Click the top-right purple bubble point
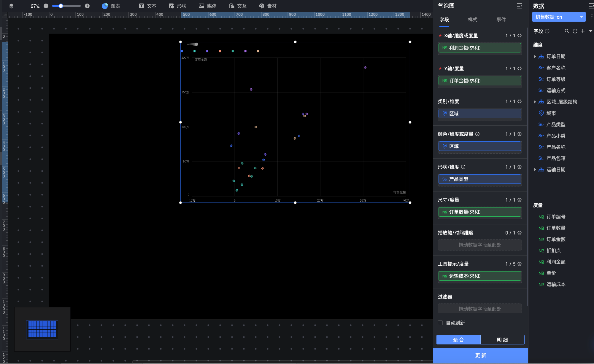Screen dimensions: 594x364 (365, 68)
